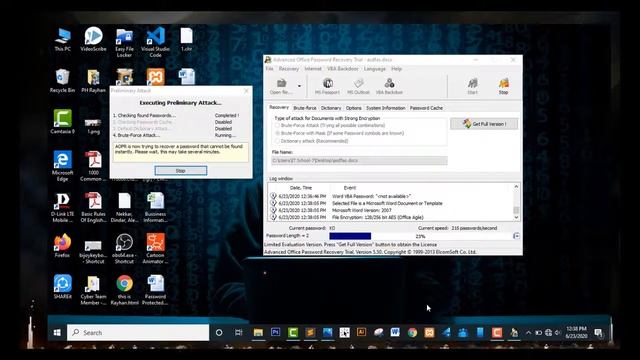The height and width of the screenshot is (360, 640).
Task: Open the Language menu
Action: click(375, 69)
